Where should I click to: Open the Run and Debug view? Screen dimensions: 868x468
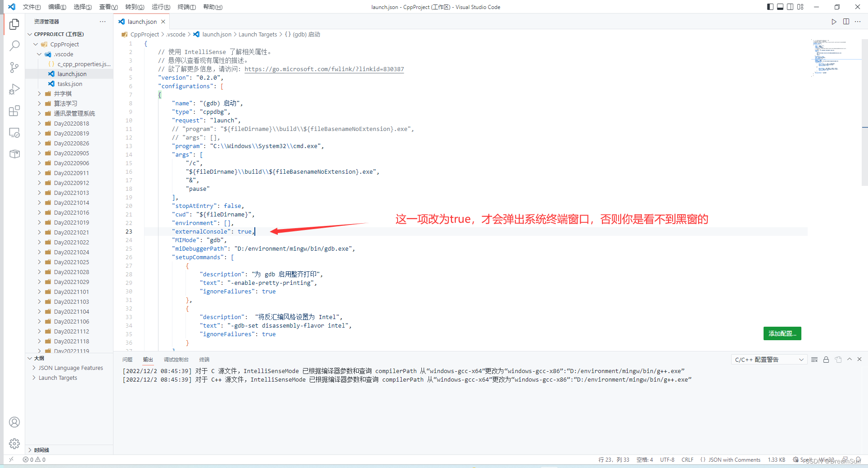click(x=14, y=89)
